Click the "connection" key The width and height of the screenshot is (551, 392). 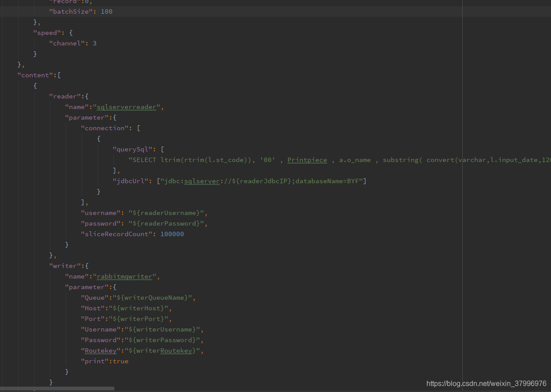click(x=105, y=128)
